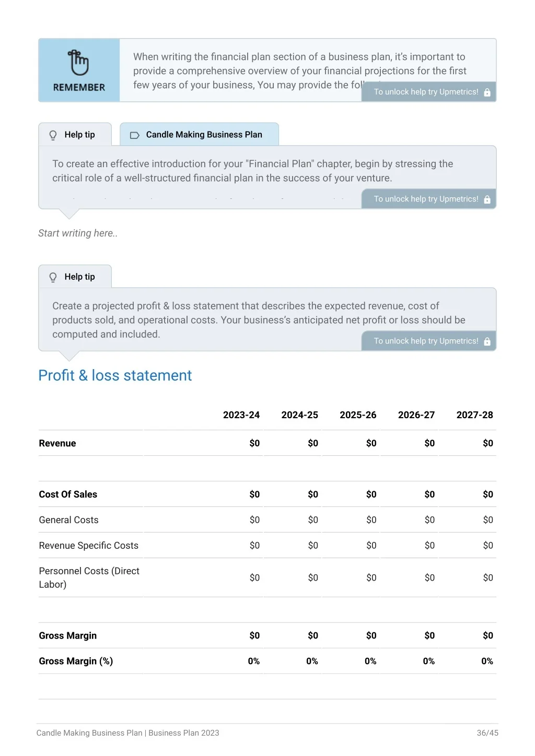The image size is (535, 756).
Task: Click the Start writing here text field
Action: (78, 233)
